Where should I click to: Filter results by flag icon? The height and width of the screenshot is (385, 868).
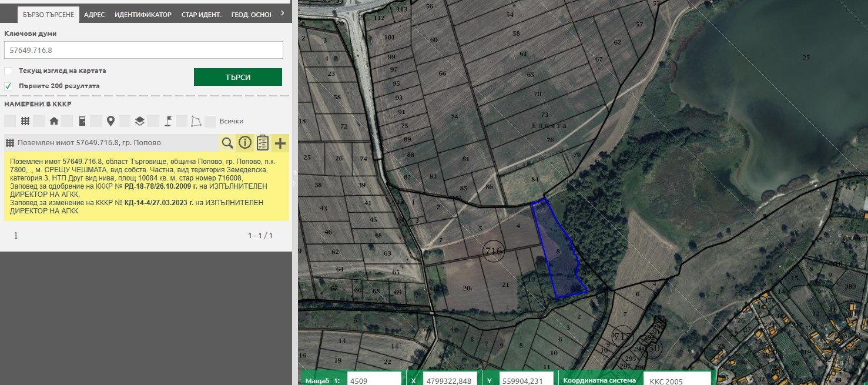[x=167, y=121]
